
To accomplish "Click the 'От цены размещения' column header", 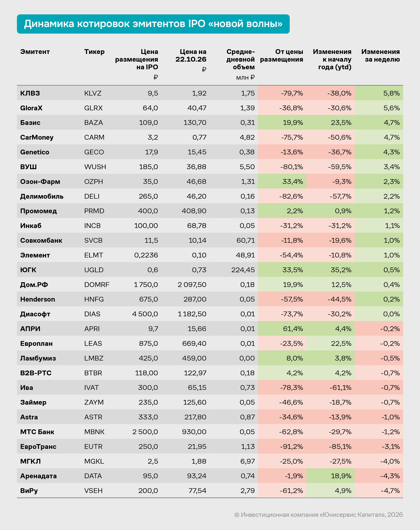I will 282,56.
